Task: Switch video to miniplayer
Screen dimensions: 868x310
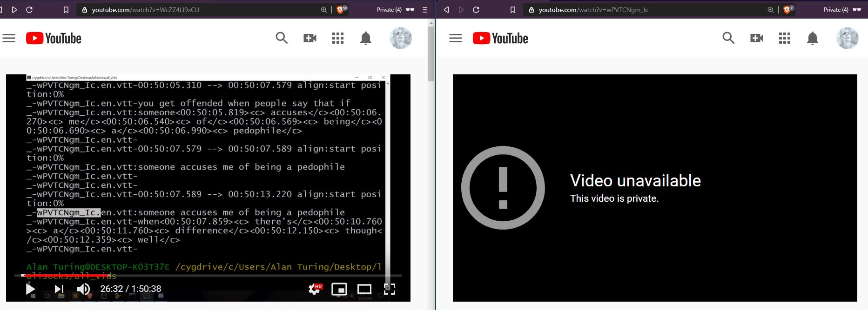Action: point(339,289)
